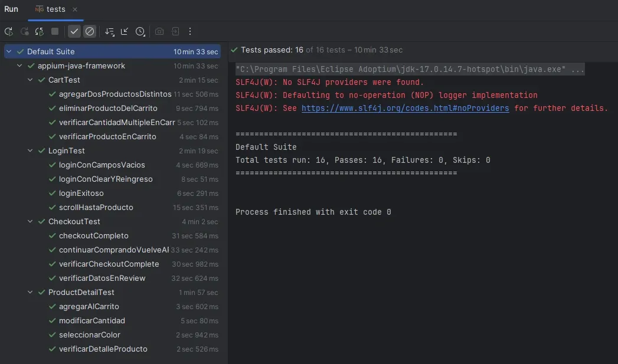618x364 pixels.
Task: Click 'Process finished with exit code 0'
Action: click(313, 212)
